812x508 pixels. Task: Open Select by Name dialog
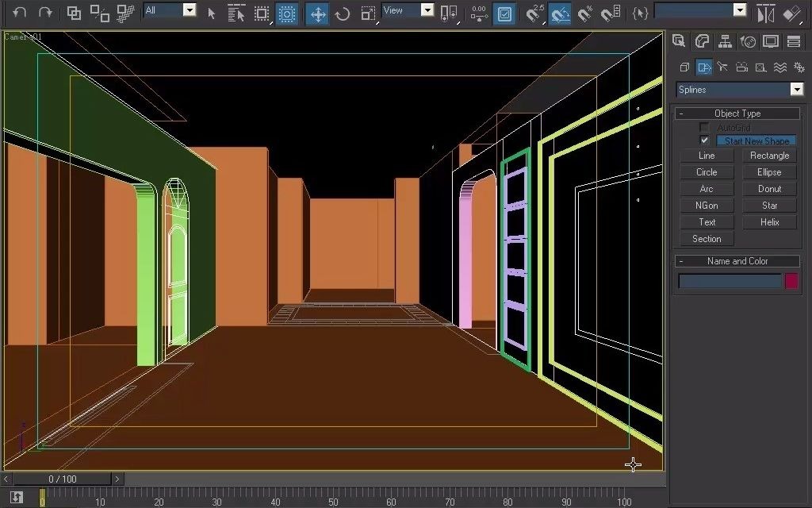point(236,13)
